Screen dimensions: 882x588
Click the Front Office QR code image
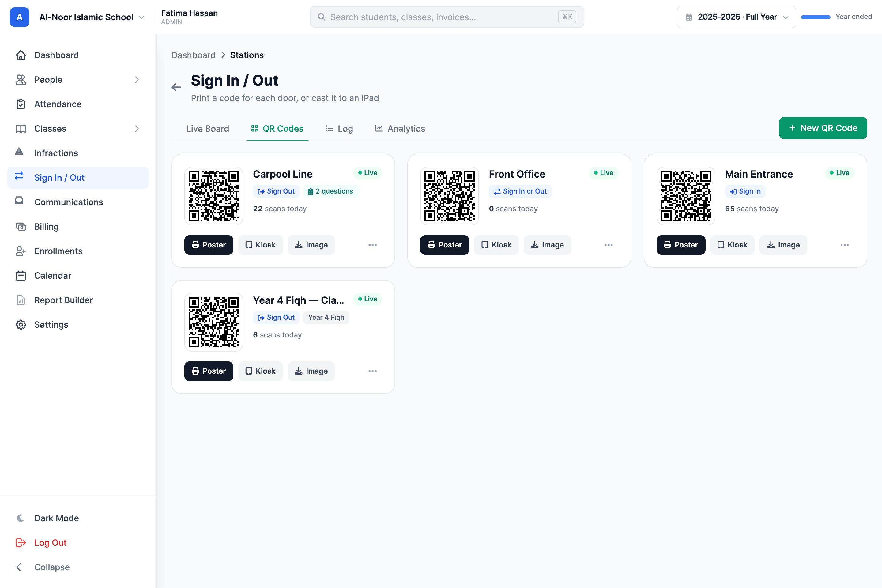coord(450,196)
